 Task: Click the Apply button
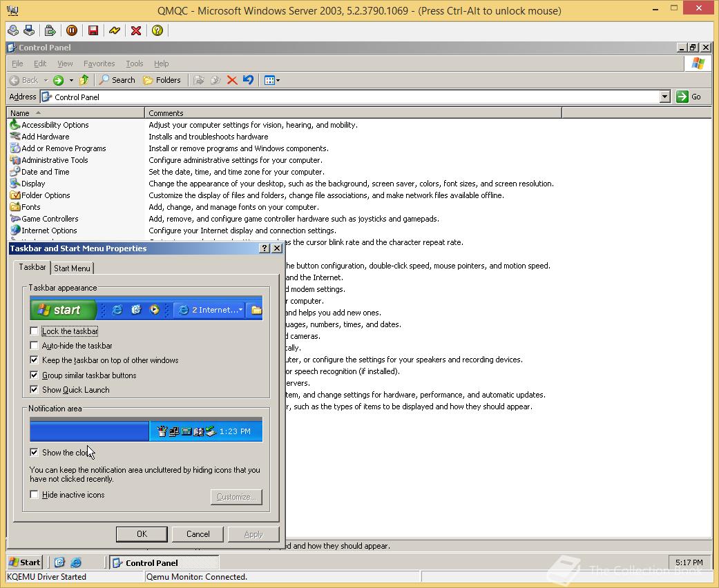tap(253, 534)
